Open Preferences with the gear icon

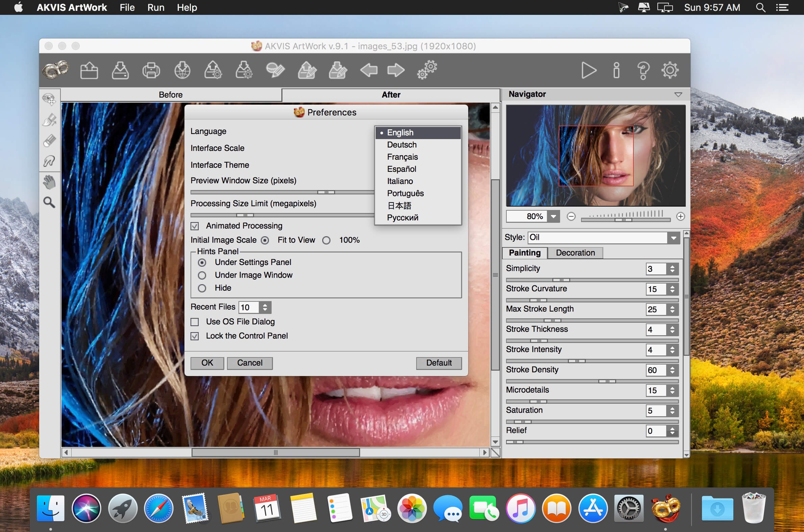[670, 70]
